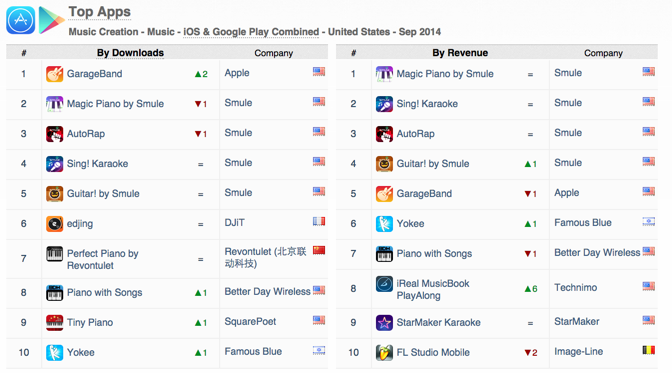672x373 pixels.
Task: Open the Top Apps heading link
Action: [99, 12]
